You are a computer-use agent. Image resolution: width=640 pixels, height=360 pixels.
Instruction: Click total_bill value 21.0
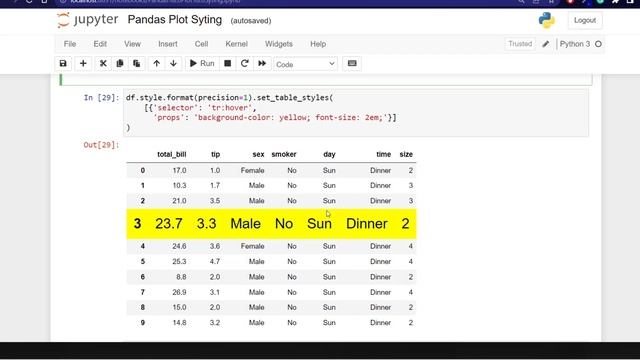179,201
